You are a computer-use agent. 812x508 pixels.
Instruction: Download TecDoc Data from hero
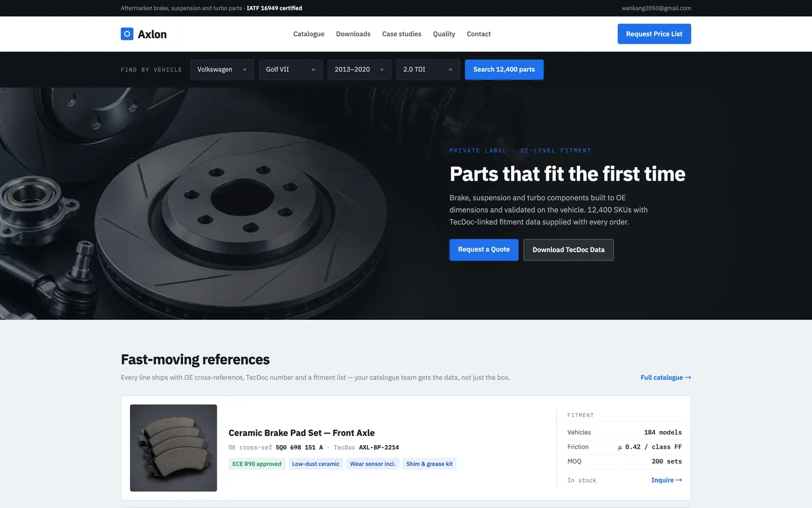(x=569, y=250)
